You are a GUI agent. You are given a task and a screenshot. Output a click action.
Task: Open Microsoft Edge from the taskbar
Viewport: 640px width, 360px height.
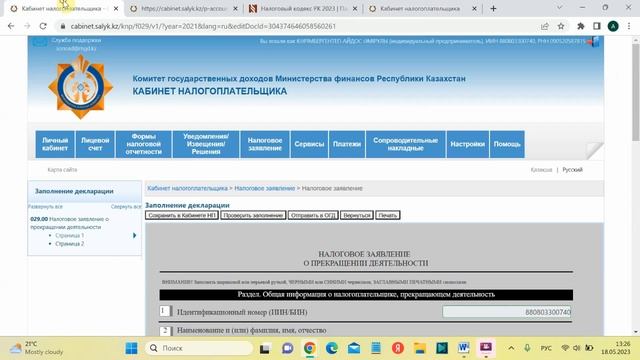[331, 348]
